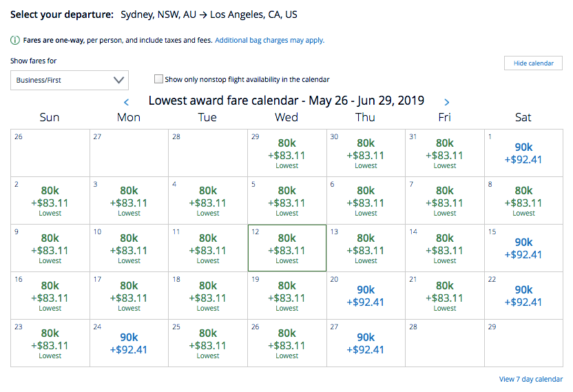Select June 15 Saturday 90k fare
Viewport: 573px width, 392px height.
click(523, 248)
